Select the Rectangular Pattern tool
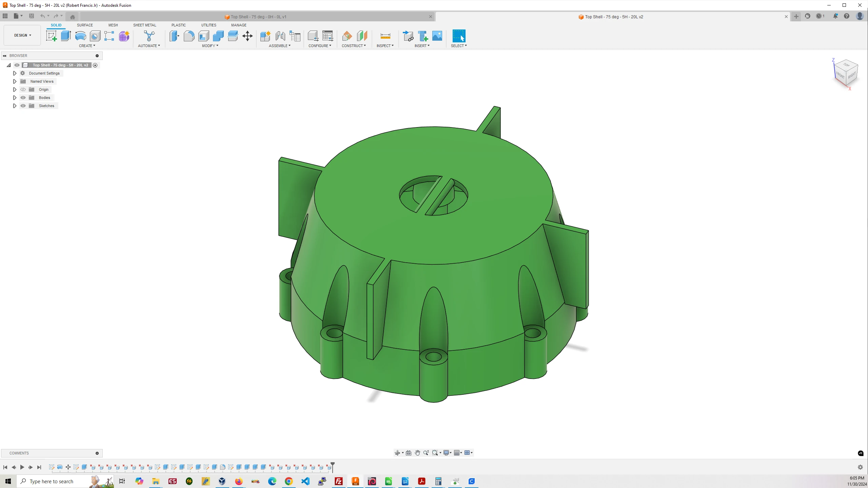The image size is (868, 488). tap(109, 36)
